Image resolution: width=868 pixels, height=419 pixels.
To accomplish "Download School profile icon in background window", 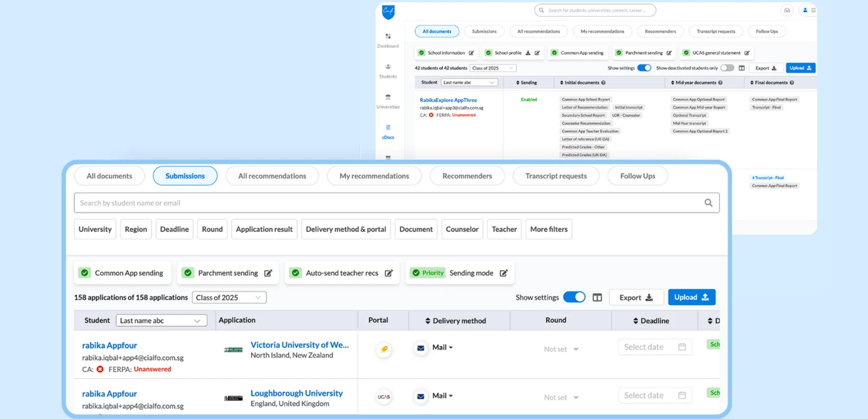I will click(528, 53).
